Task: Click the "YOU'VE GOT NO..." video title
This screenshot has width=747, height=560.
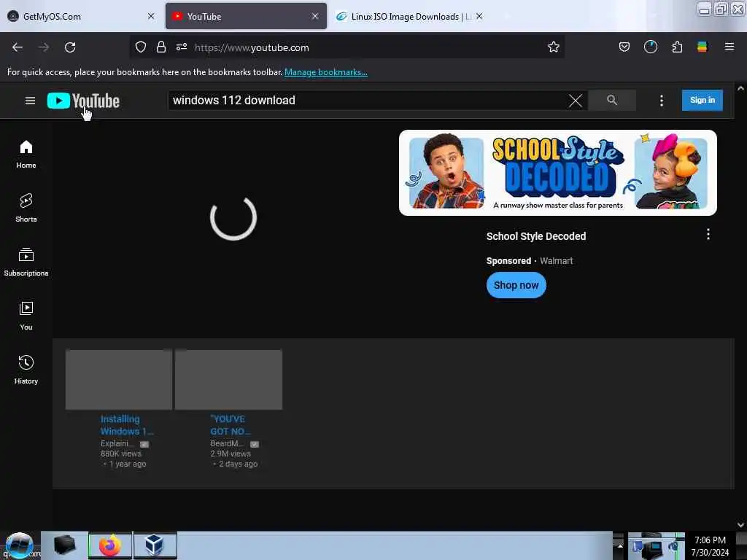Action: click(231, 425)
